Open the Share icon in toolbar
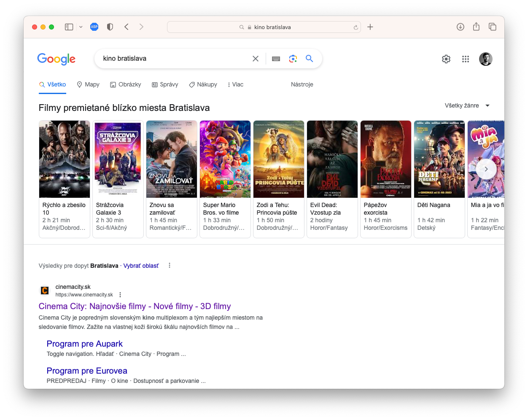 pos(476,27)
